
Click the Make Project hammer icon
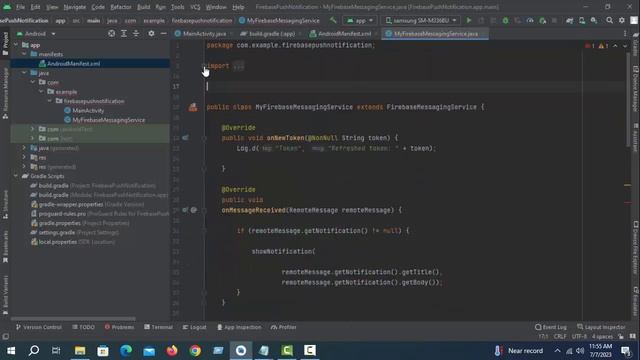pyautogui.click(x=333, y=20)
